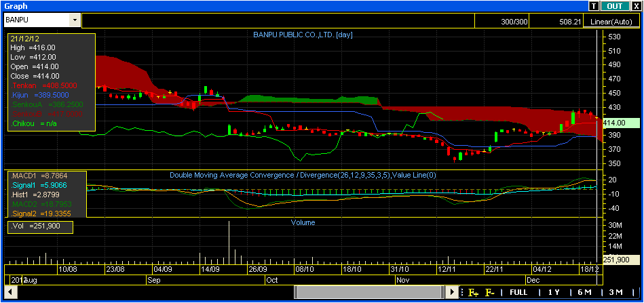Click the horizontal scrollbar thumb
Image resolution: width=644 pixels, height=303 pixels.
pos(368,292)
